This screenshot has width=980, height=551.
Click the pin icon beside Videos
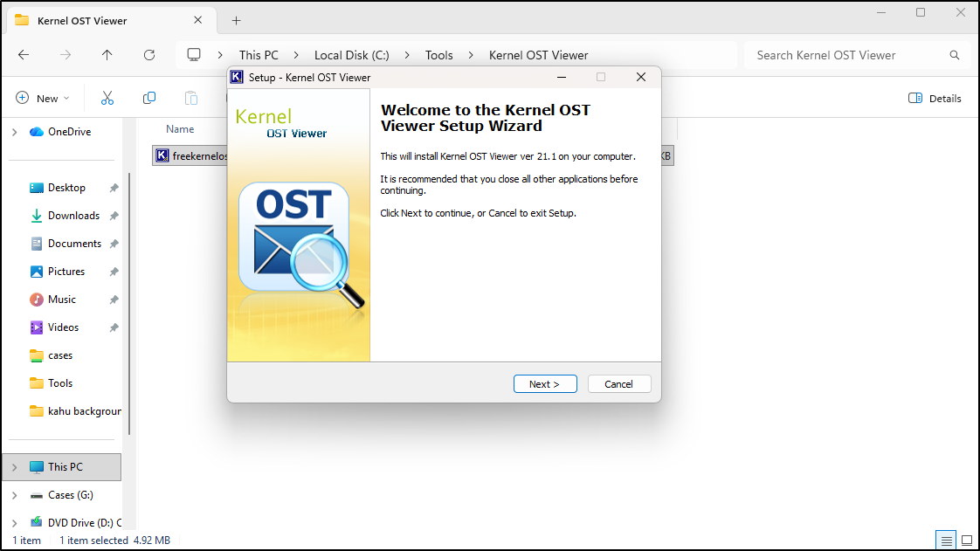114,327
